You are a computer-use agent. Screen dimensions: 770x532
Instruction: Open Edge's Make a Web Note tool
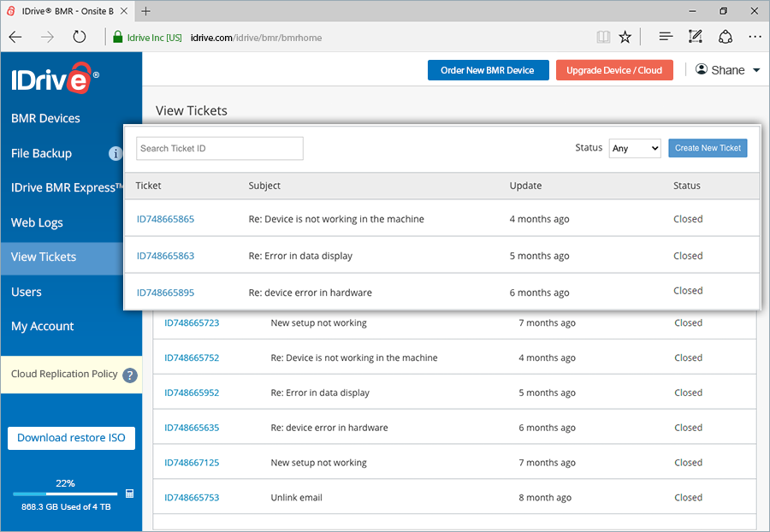[x=695, y=36]
